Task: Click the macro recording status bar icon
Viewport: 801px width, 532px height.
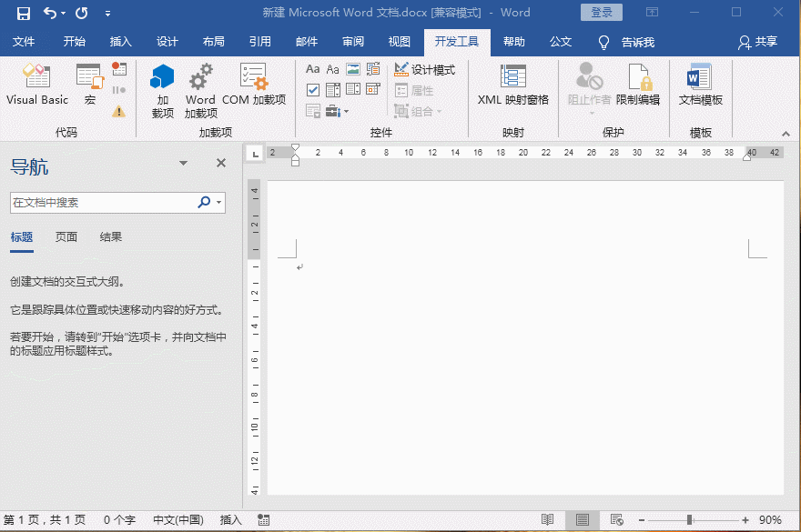Action: (x=264, y=520)
